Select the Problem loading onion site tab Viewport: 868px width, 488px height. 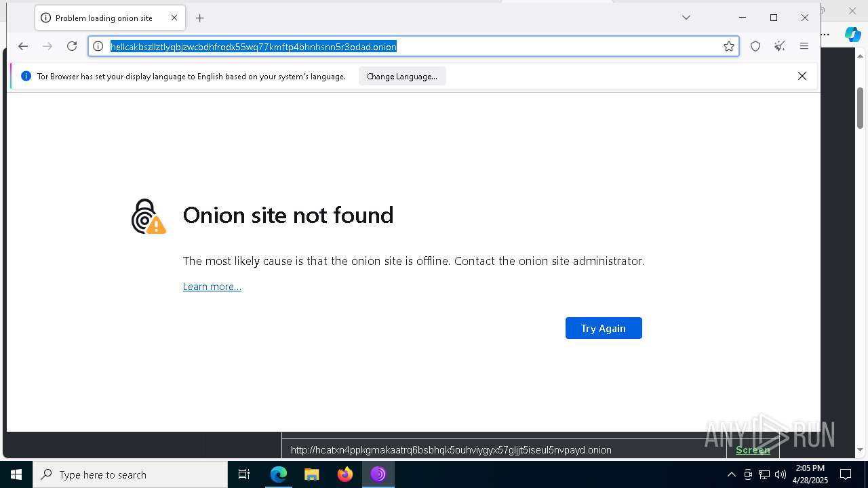(x=109, y=18)
